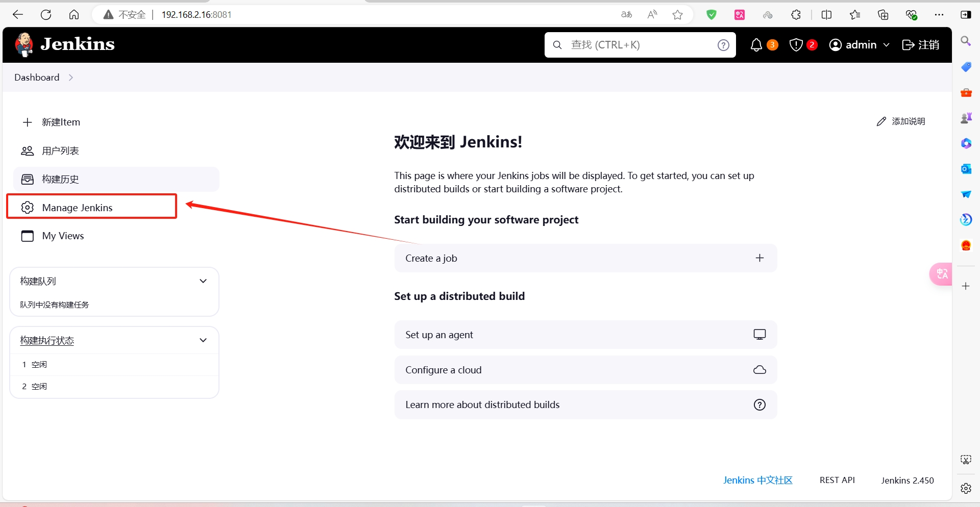Click executor 2 空闲 row

114,387
